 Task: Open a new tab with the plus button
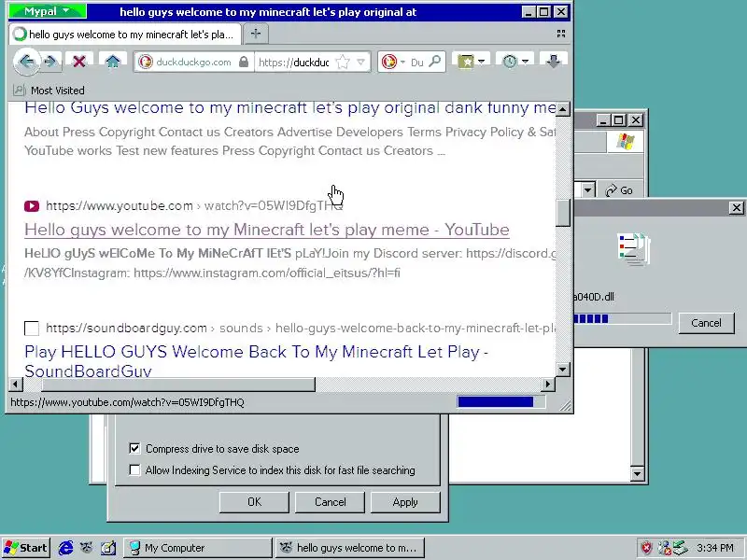pyautogui.click(x=256, y=34)
